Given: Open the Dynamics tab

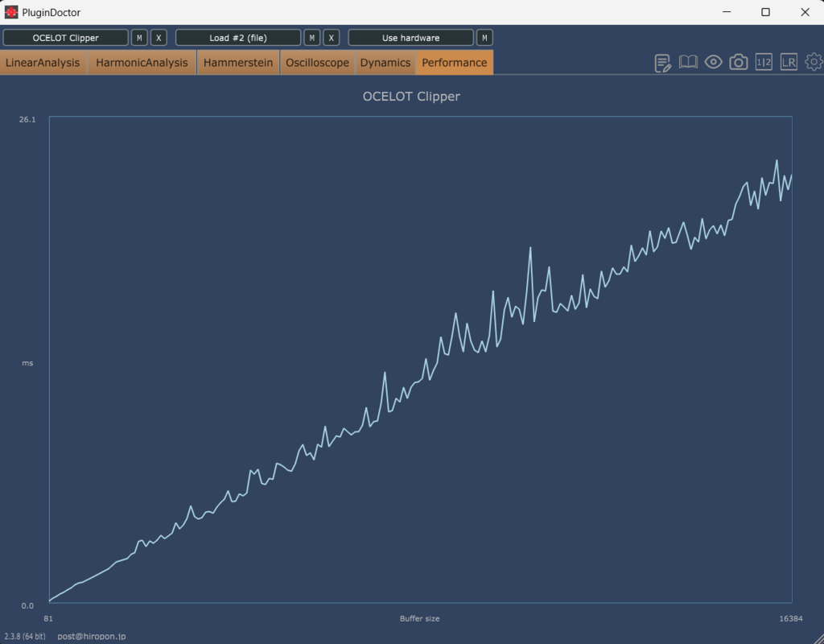Looking at the screenshot, I should (x=385, y=63).
